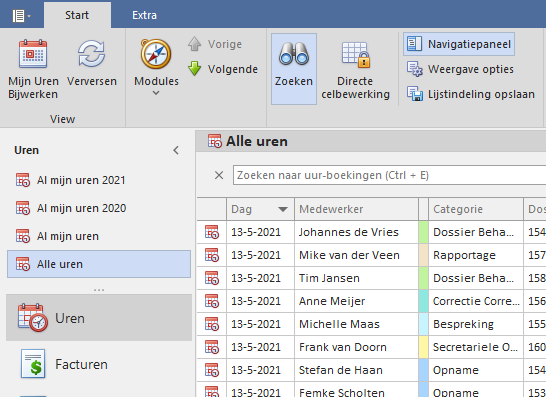The width and height of the screenshot is (546, 397).
Task: Click the Lijstindeling opslaan disk icon
Action: pos(415,94)
